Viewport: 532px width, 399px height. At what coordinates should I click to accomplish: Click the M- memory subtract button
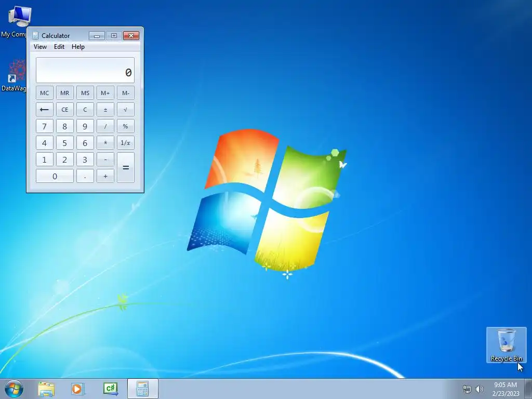(x=126, y=93)
